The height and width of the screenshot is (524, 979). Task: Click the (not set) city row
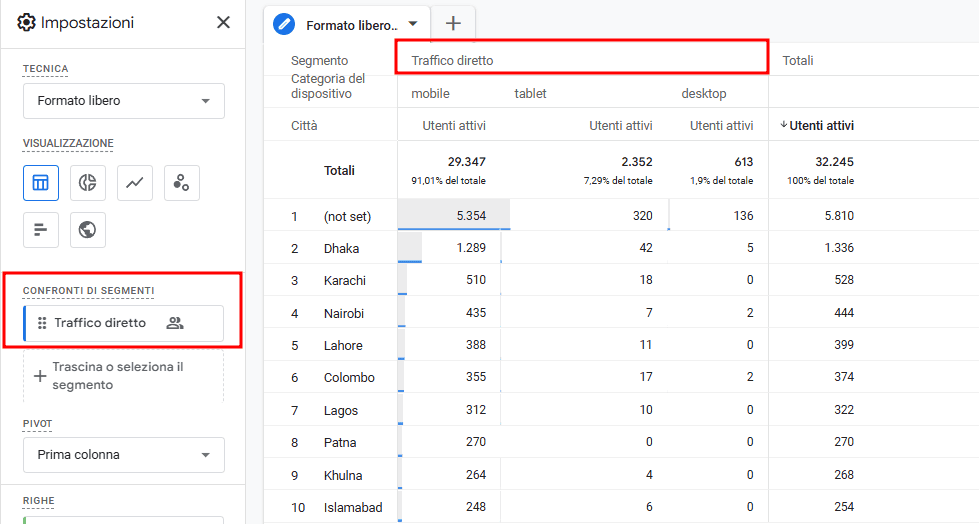(x=347, y=217)
